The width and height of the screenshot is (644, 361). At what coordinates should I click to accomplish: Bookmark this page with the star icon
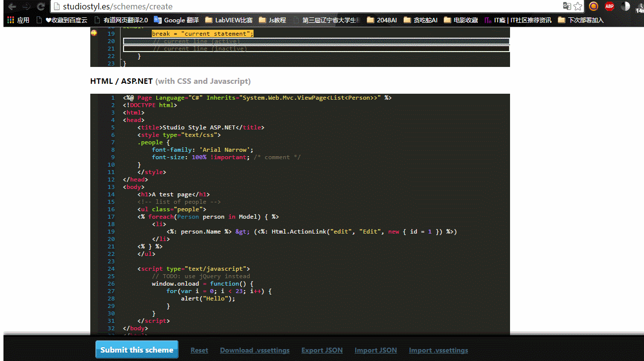pos(578,6)
